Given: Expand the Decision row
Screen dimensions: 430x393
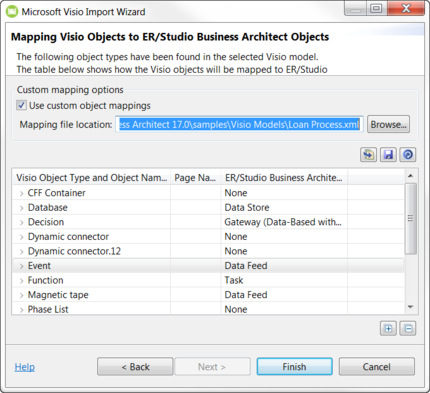Looking at the screenshot, I should pyautogui.click(x=21, y=222).
